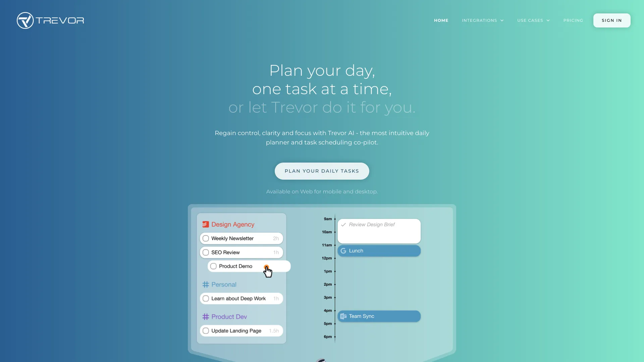The height and width of the screenshot is (362, 644).
Task: Click the Sign In button
Action: point(612,20)
